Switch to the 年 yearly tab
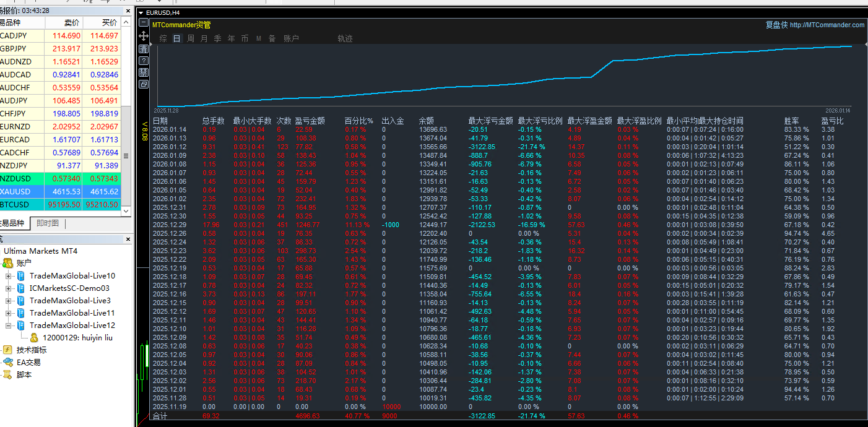Image resolution: width=868 pixels, height=427 pixels. tap(232, 38)
